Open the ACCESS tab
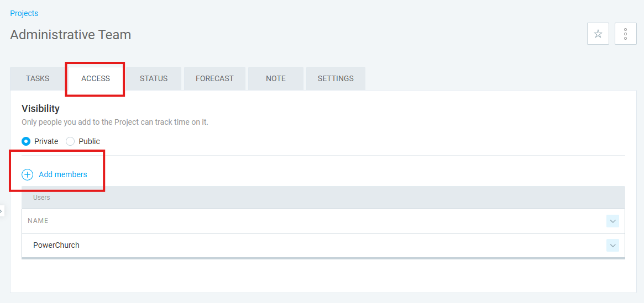Screen dimensions: 644x303 point(96,79)
